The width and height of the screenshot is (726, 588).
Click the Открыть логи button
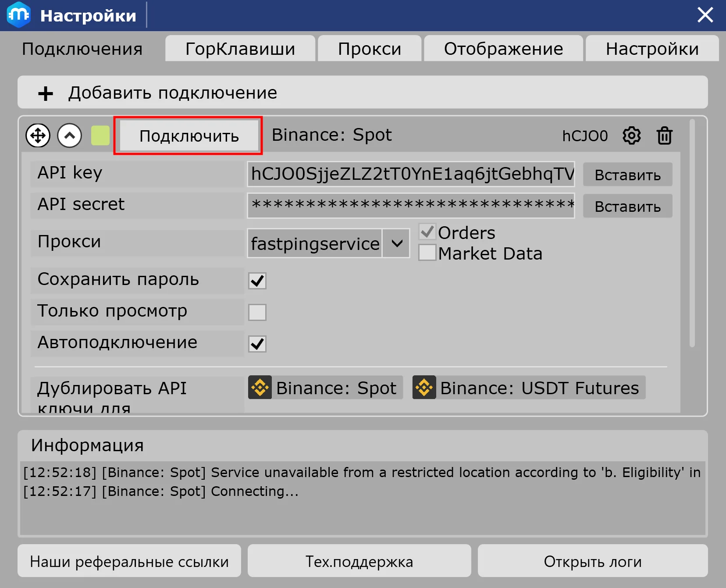click(x=592, y=561)
